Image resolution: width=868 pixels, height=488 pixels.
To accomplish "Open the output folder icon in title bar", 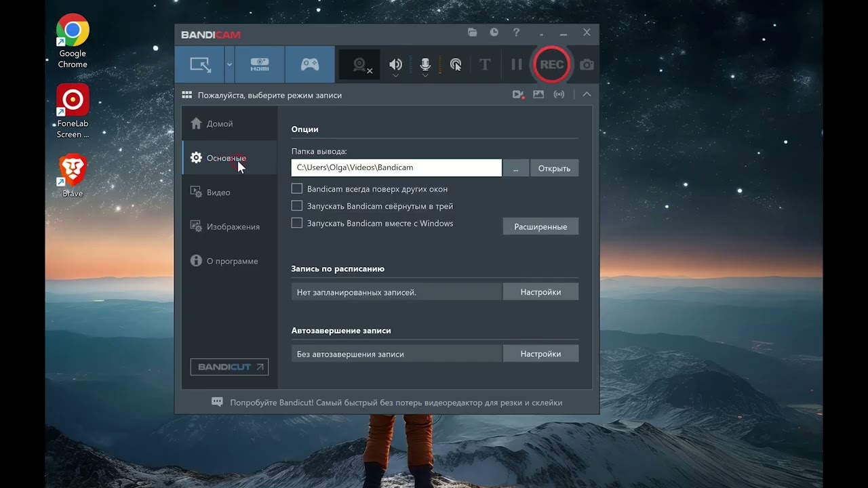I will pyautogui.click(x=473, y=32).
